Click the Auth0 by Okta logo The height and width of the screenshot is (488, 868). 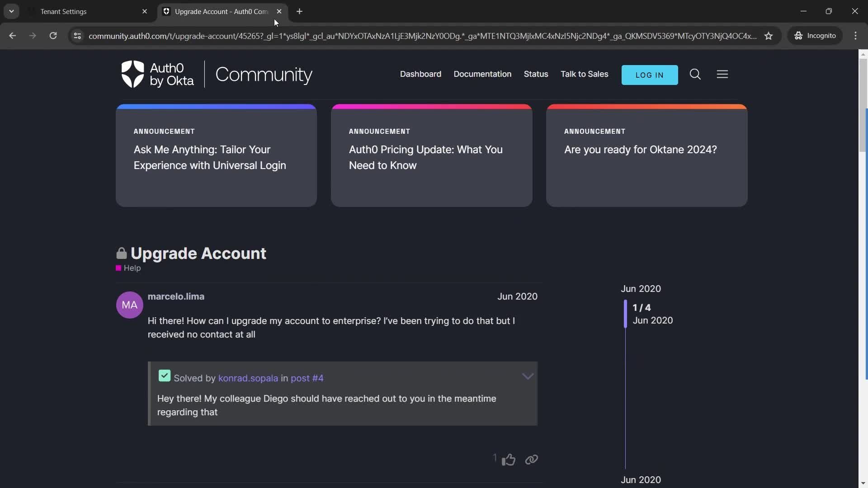[157, 74]
